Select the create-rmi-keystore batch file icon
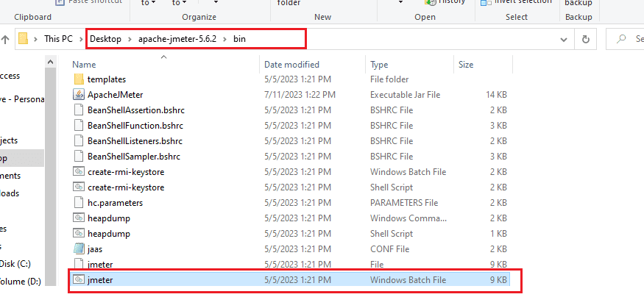The width and height of the screenshot is (644, 297). 79,172
